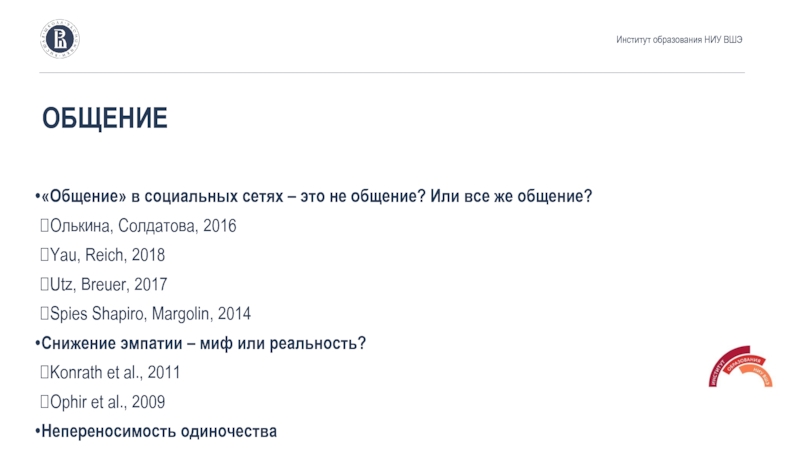Click the square bullet marker before Yau
800x450 pixels.
pos(44,255)
